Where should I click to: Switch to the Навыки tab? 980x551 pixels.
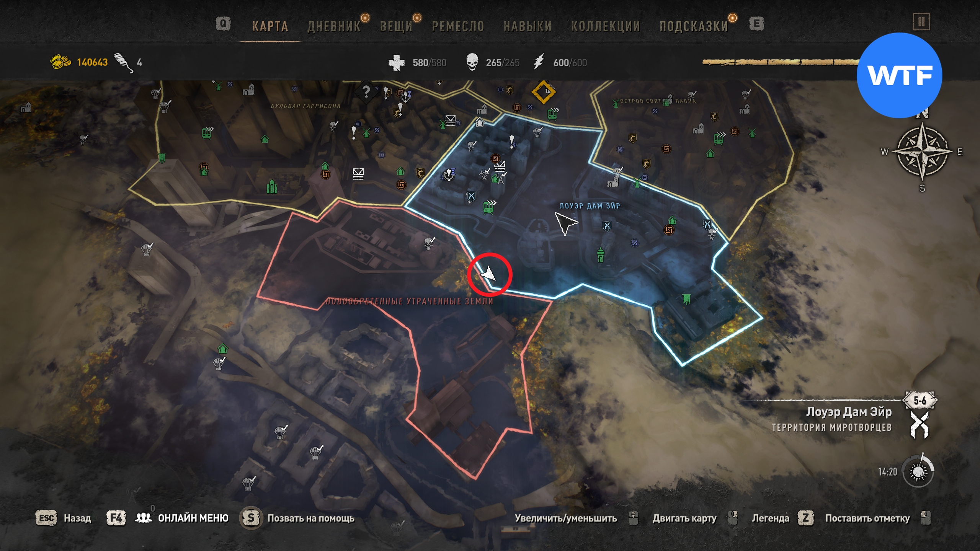(528, 26)
